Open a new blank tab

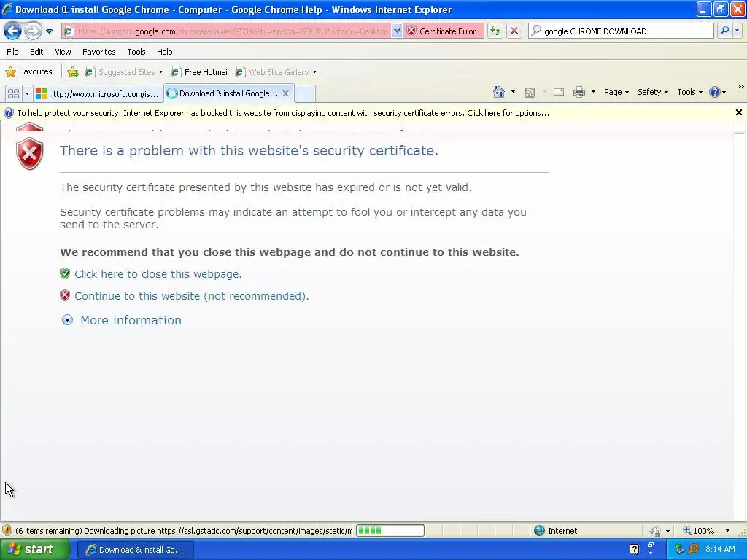(x=305, y=94)
